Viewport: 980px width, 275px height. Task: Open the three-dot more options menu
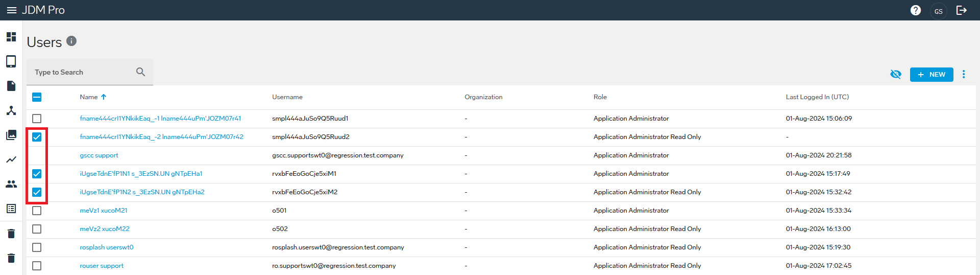[964, 74]
